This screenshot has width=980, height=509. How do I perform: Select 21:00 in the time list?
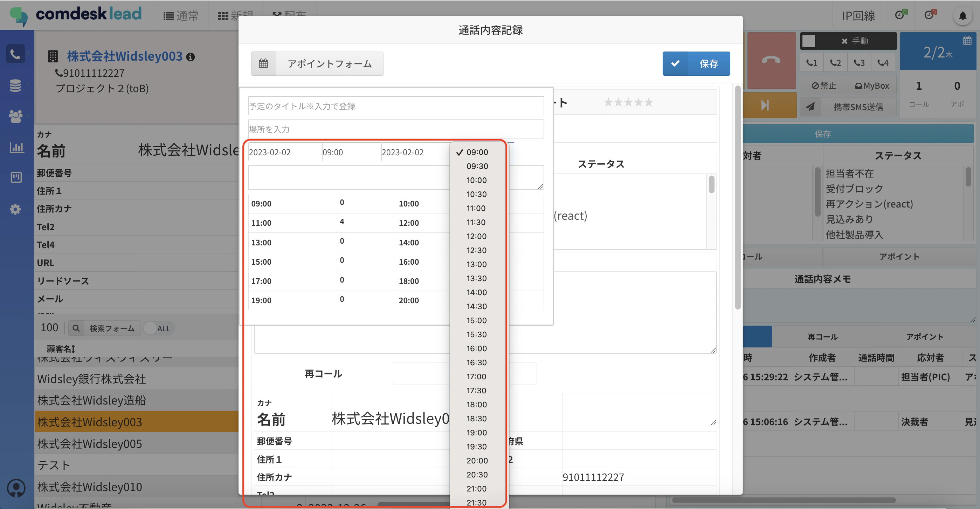pyautogui.click(x=477, y=488)
